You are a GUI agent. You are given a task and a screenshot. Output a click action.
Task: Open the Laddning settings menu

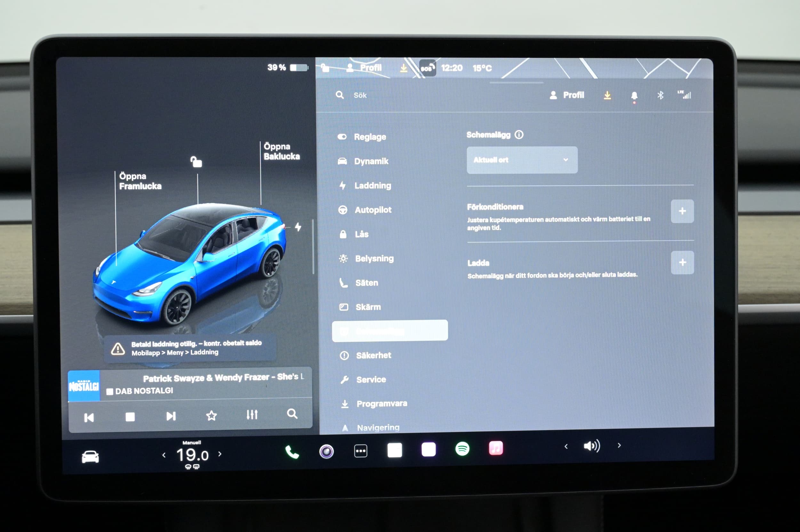372,186
